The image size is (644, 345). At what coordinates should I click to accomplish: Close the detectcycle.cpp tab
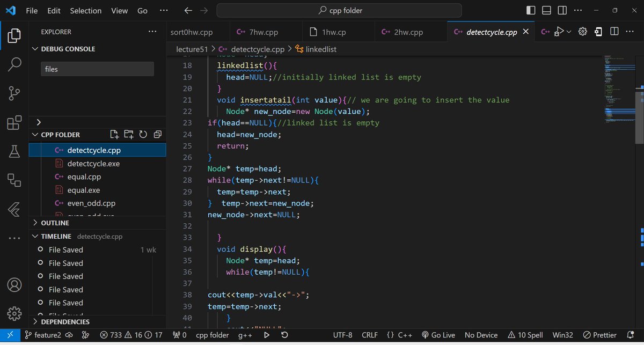click(526, 32)
